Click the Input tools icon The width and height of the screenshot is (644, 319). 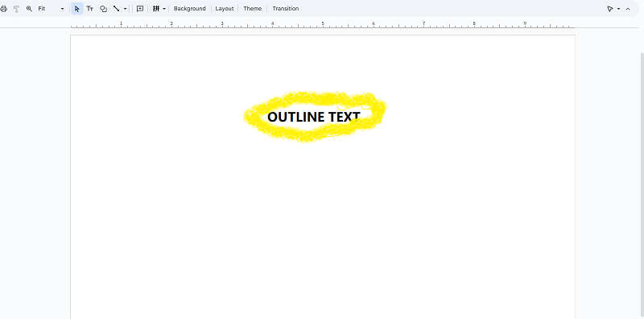pos(156,9)
